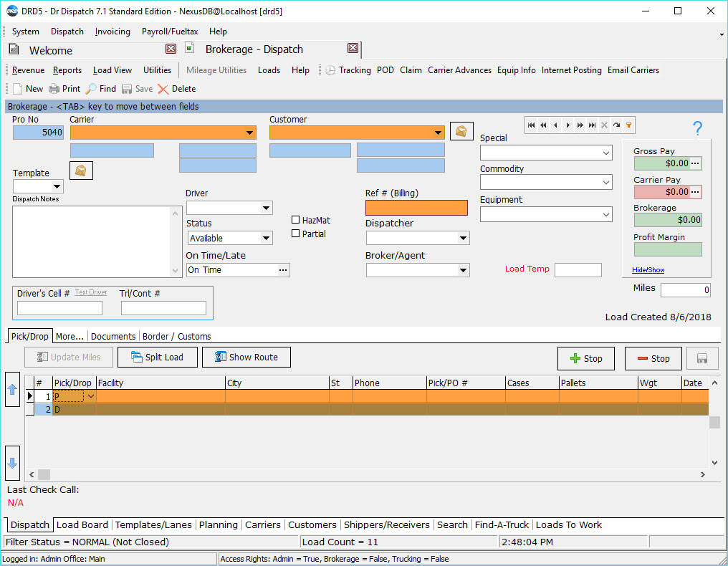Open the Carriers bottom tab
The height and width of the screenshot is (566, 728).
263,524
